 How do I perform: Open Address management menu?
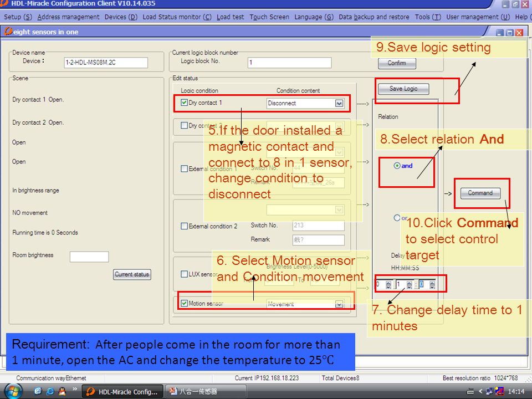(x=68, y=17)
